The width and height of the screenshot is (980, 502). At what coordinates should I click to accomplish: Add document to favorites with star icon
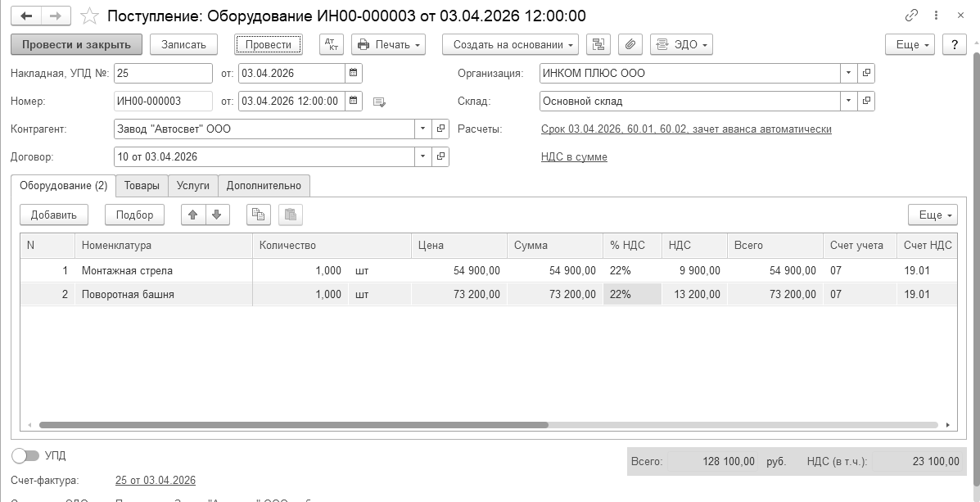click(x=90, y=16)
